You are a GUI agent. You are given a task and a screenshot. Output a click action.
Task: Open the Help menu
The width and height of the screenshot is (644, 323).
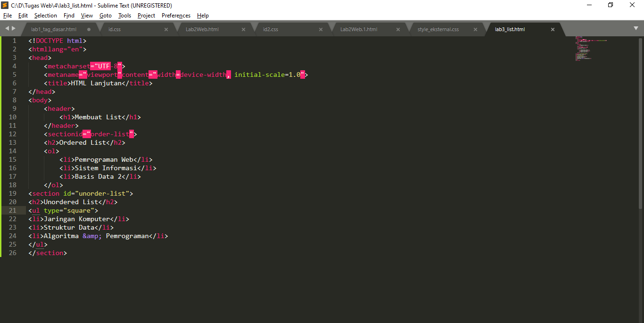(203, 16)
